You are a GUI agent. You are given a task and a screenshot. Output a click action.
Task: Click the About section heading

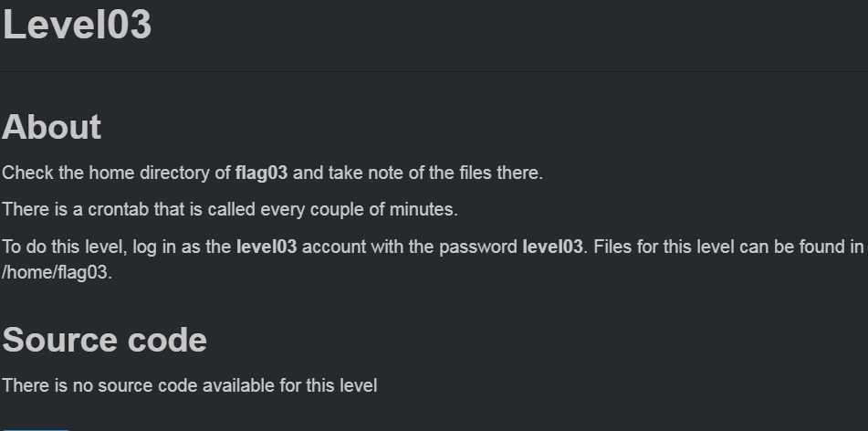click(51, 127)
